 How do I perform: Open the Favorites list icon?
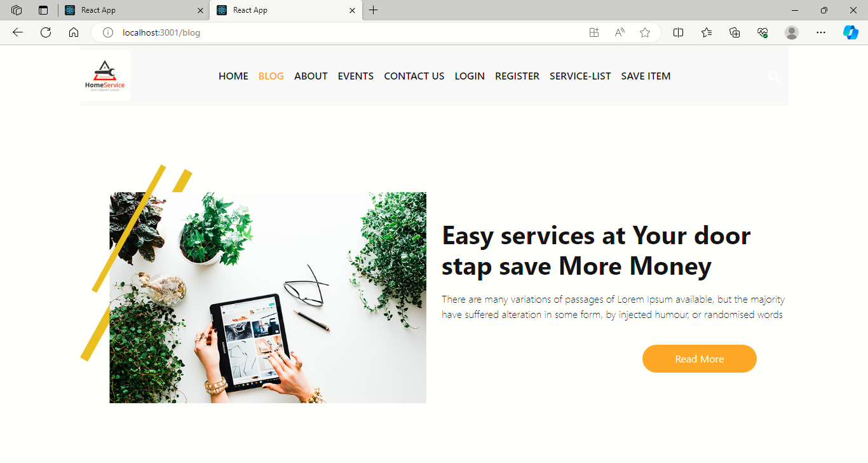click(707, 32)
